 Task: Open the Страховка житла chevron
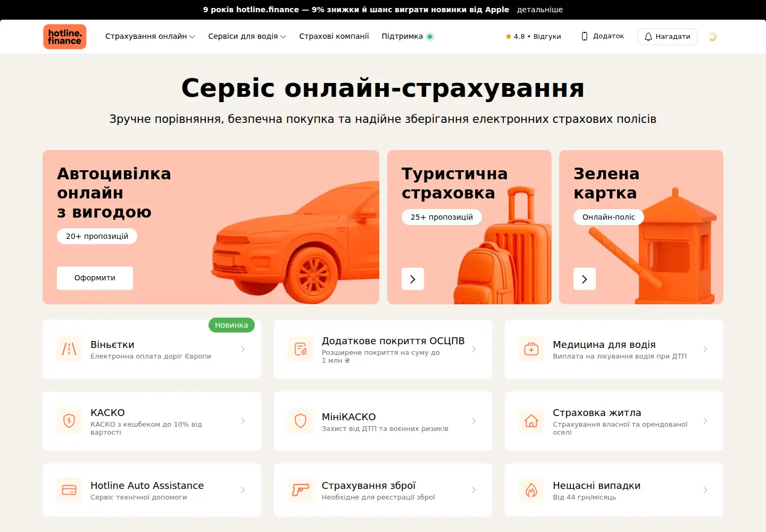pyautogui.click(x=705, y=421)
